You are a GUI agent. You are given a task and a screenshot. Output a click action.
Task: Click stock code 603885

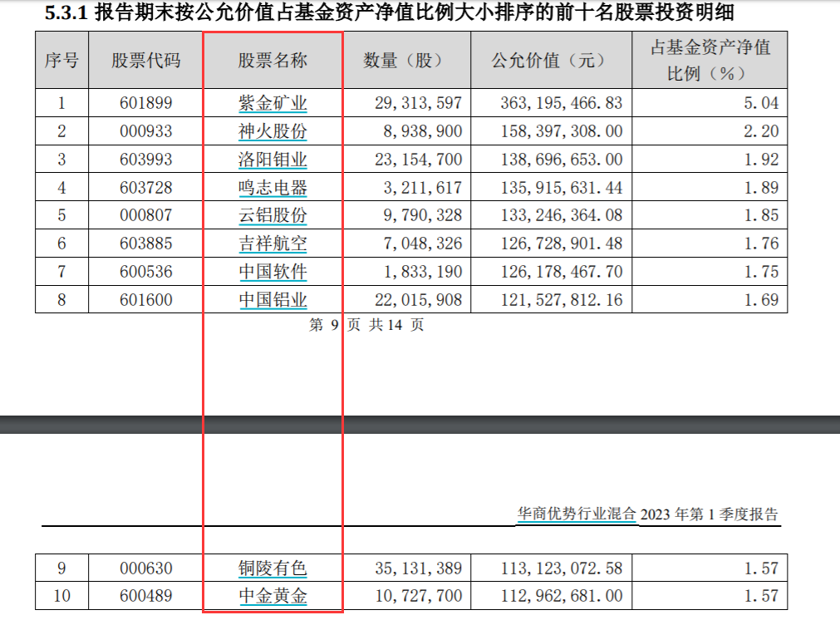145,244
